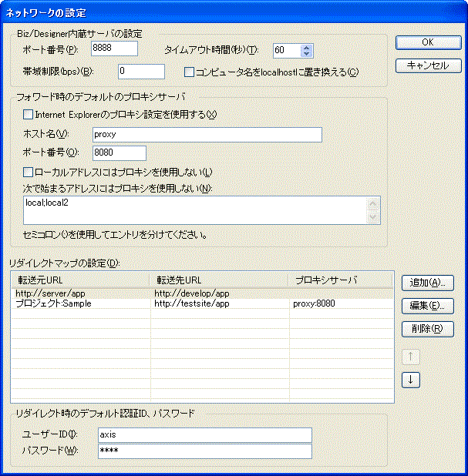This screenshot has height=476, width=468.
Task: Click the ユーザーID input field
Action: coord(205,435)
